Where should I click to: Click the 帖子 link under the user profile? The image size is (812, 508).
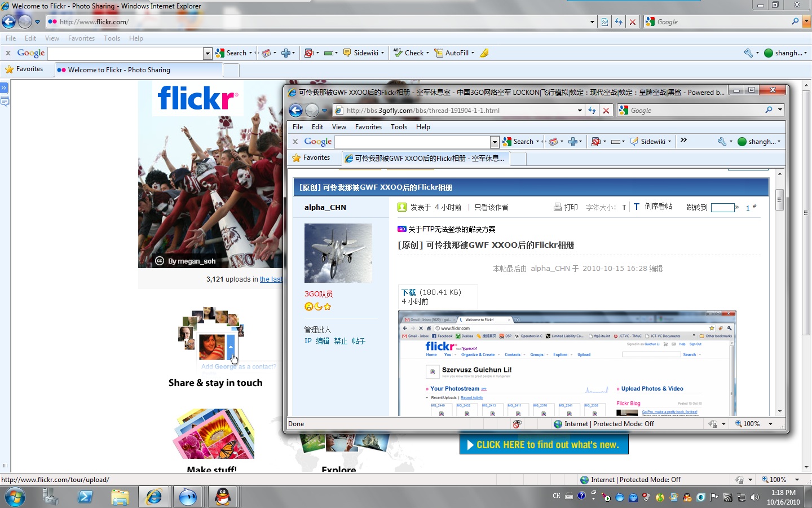pos(359,341)
